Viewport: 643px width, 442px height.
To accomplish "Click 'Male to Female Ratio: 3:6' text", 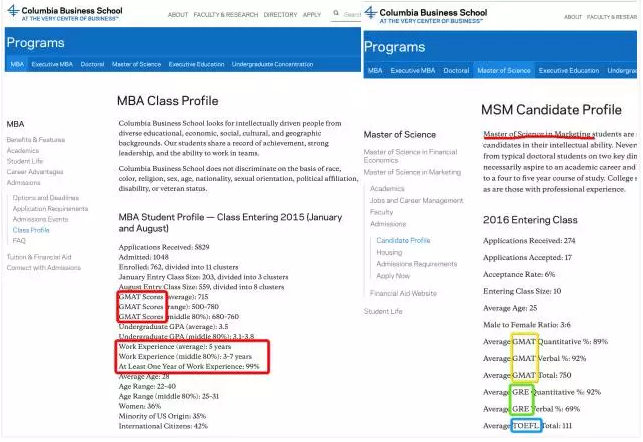I will tap(527, 325).
